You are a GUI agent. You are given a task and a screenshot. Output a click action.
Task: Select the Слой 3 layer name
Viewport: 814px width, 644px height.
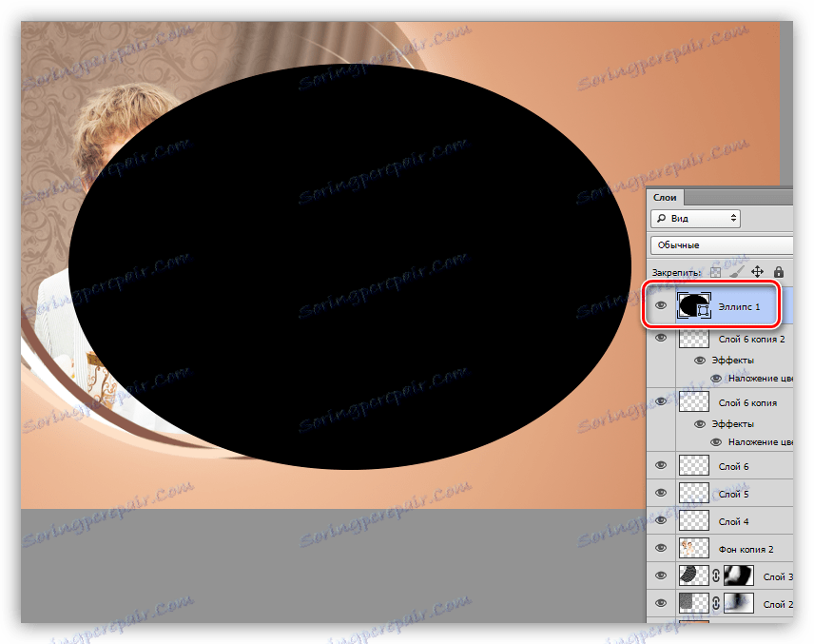[x=778, y=577]
